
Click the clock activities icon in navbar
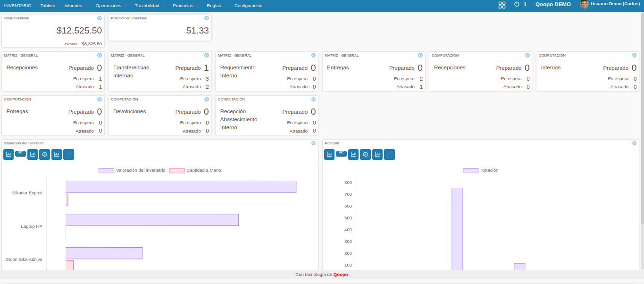[x=517, y=4]
